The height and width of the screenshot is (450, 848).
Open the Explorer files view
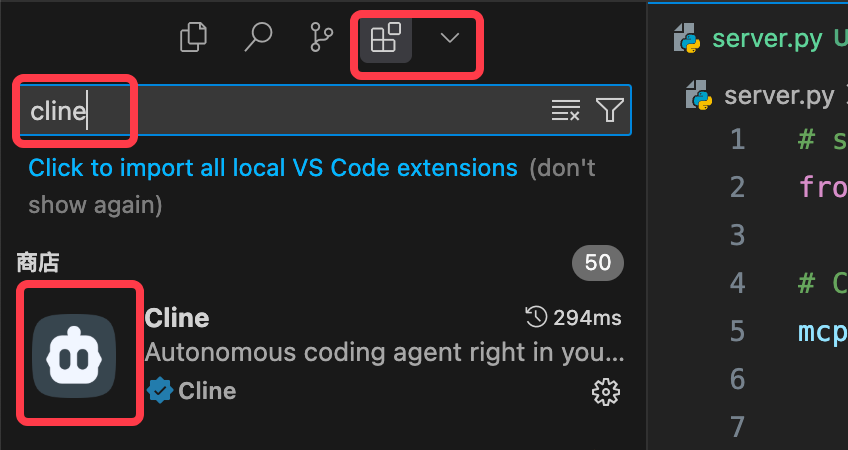[x=193, y=37]
